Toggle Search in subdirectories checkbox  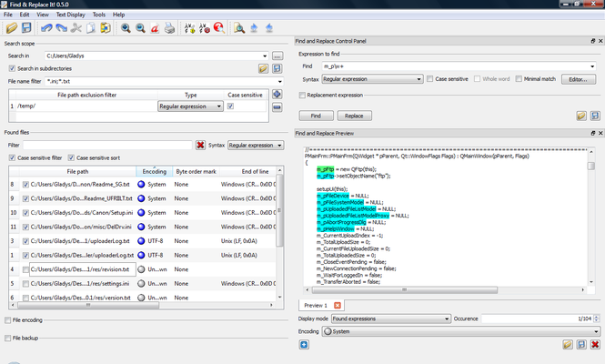click(x=12, y=68)
